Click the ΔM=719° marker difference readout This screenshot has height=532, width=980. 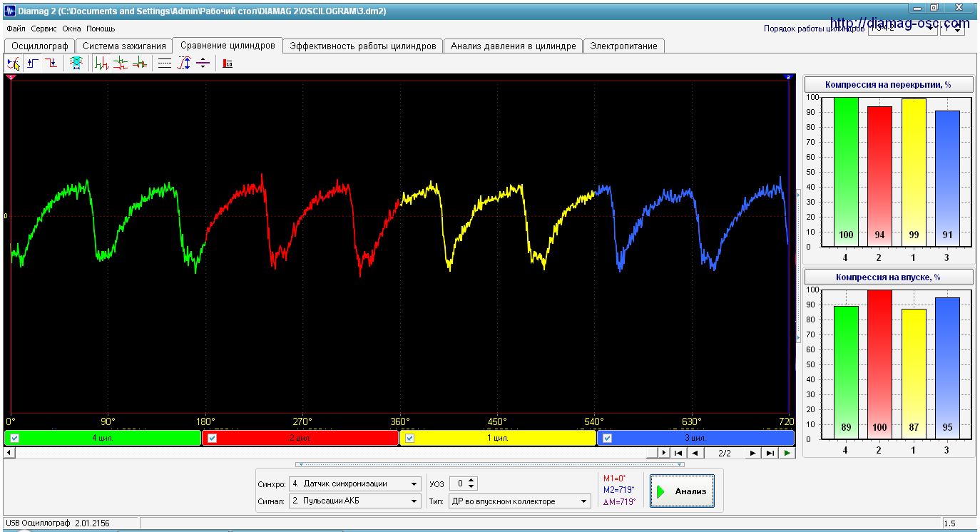[x=618, y=501]
